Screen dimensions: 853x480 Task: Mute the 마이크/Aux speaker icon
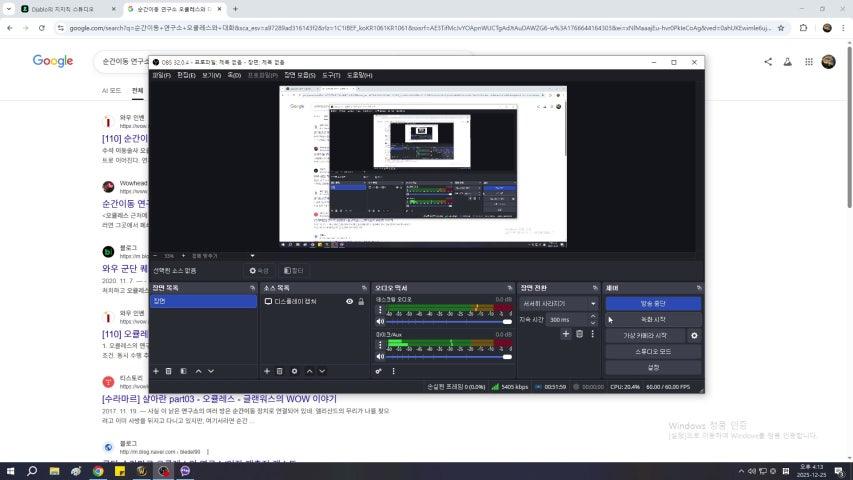(380, 356)
